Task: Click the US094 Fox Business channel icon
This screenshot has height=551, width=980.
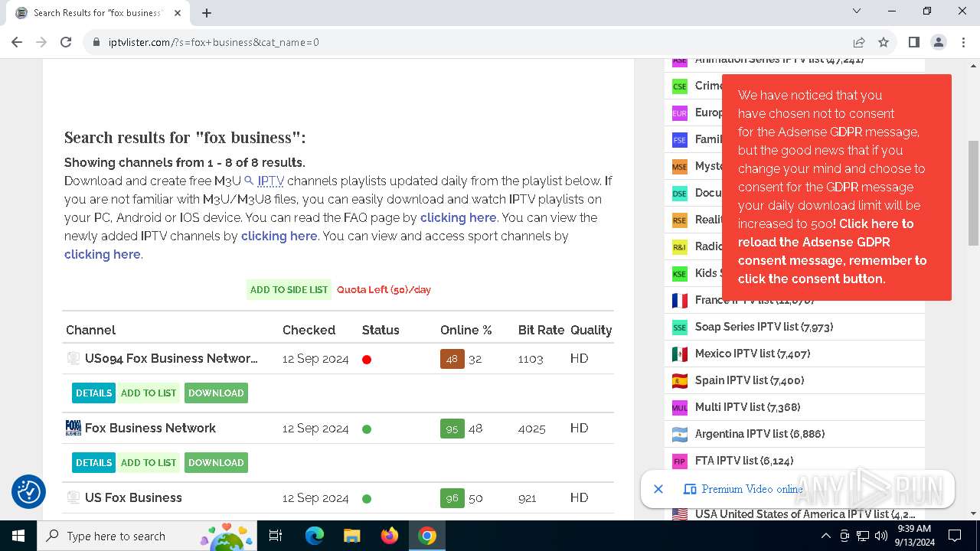Action: pyautogui.click(x=73, y=358)
